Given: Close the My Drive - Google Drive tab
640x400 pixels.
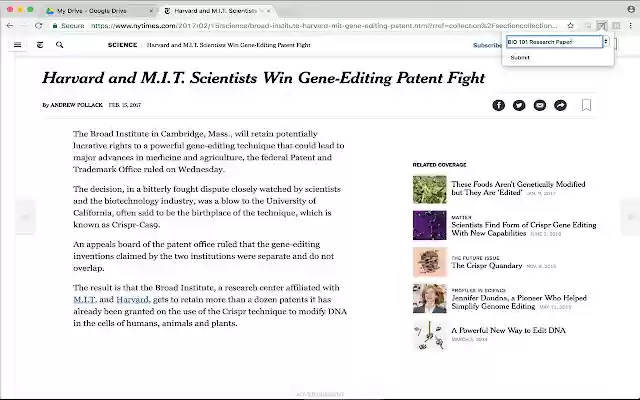Looking at the screenshot, I should click(x=151, y=11).
